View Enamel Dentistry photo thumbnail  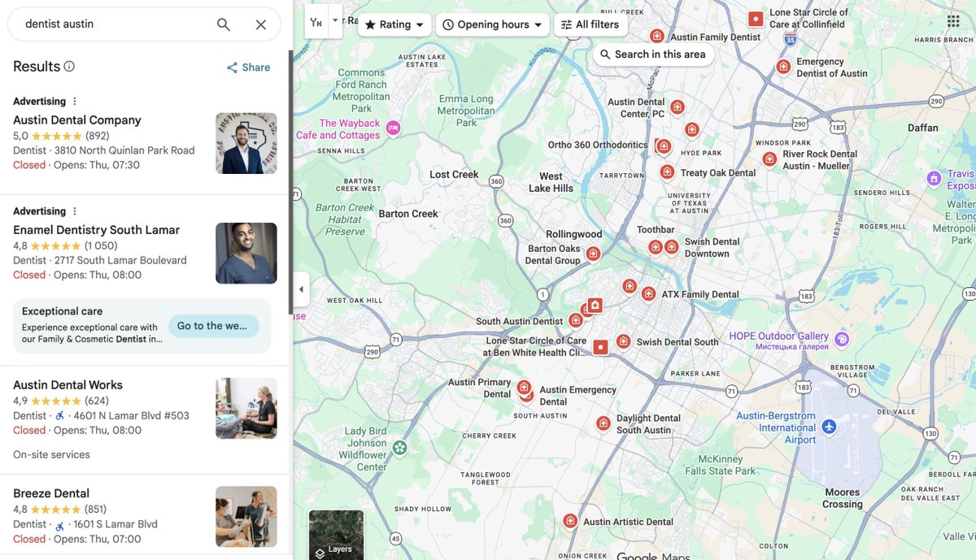click(x=246, y=253)
